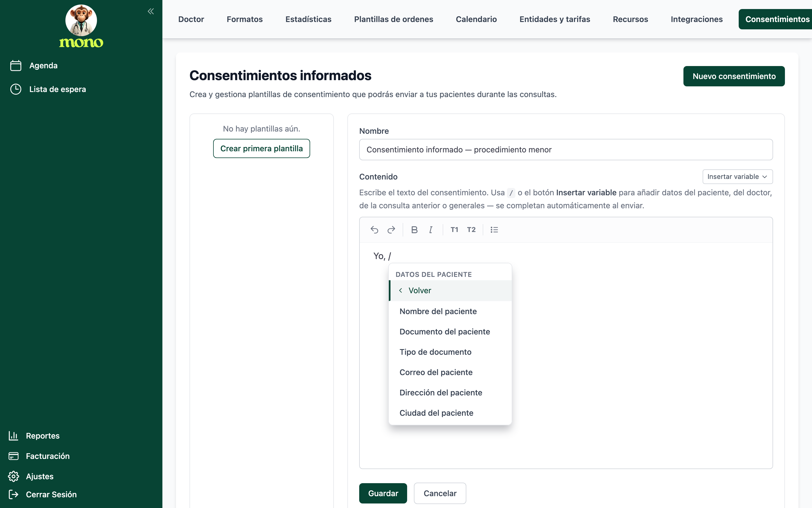Open Reportes chart icon
Viewport: 812px width, 508px height.
click(14, 436)
